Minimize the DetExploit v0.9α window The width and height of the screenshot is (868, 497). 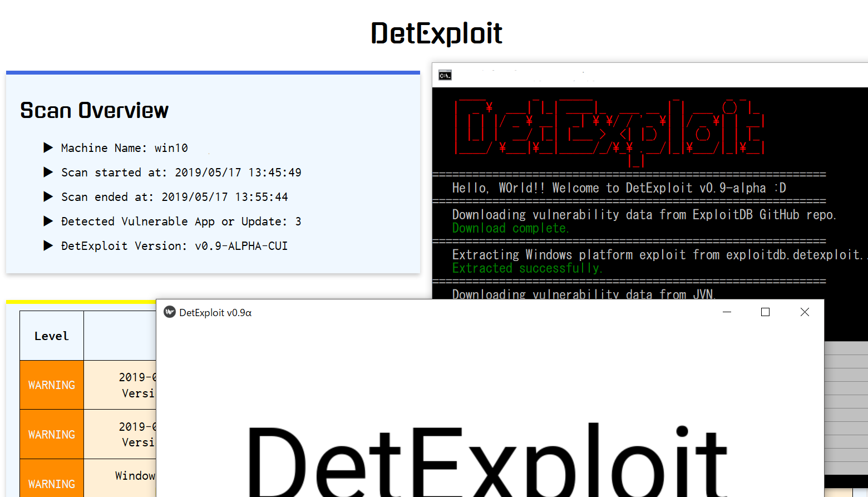(727, 312)
